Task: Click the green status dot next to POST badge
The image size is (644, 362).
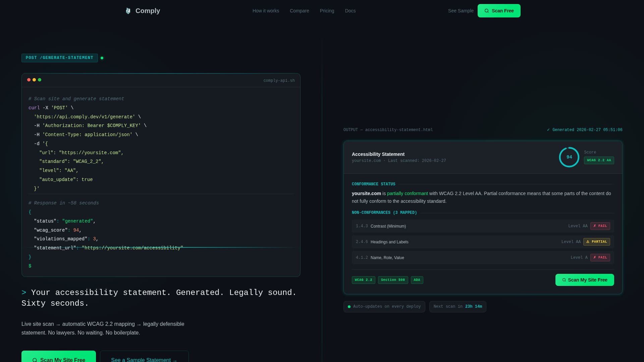Action: [x=102, y=58]
